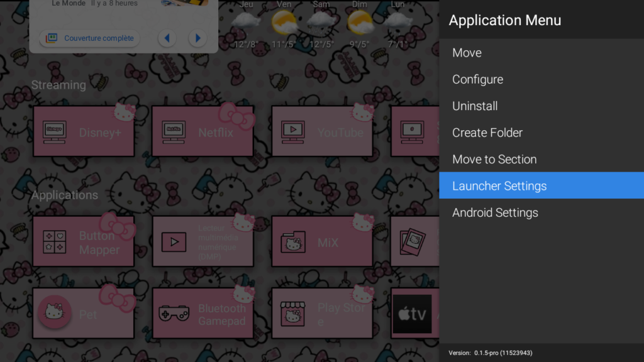
Task: Open the Pet Hello Kitty icon
Action: (55, 312)
